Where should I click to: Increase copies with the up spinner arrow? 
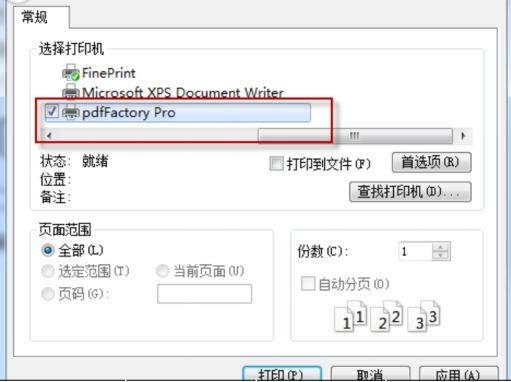[x=441, y=247]
